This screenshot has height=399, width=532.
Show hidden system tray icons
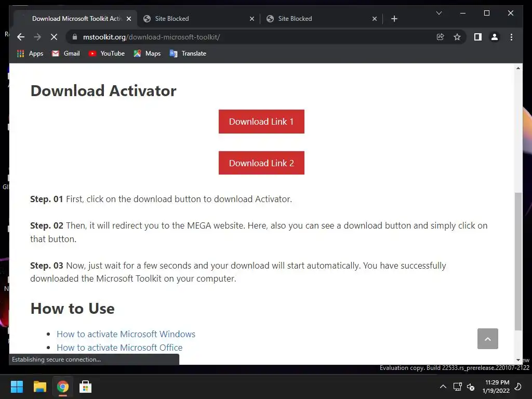[x=443, y=387]
